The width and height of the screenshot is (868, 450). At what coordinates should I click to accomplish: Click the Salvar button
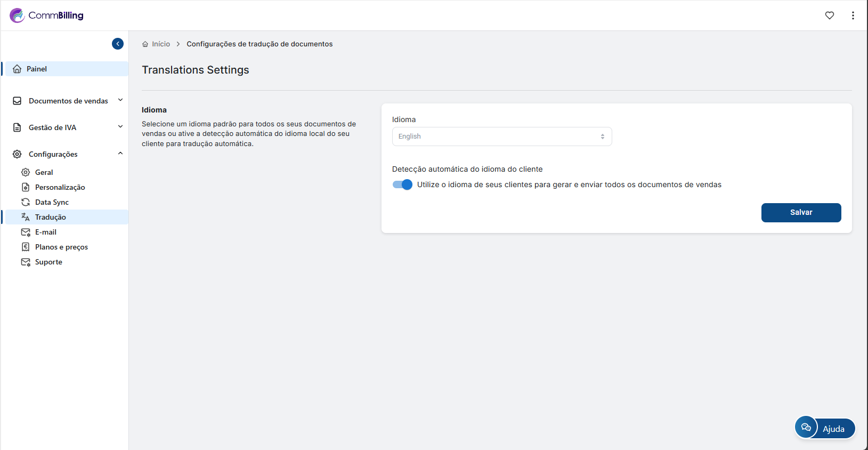point(801,212)
